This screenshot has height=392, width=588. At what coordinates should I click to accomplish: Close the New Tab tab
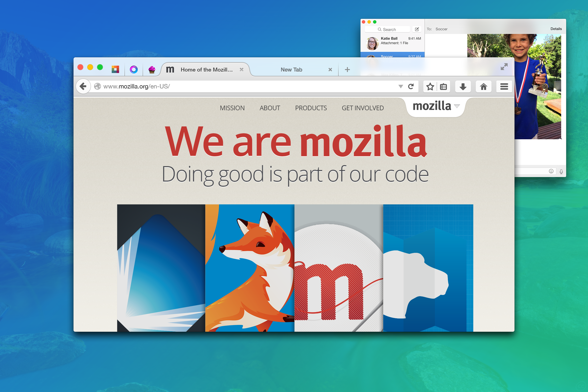(x=330, y=70)
